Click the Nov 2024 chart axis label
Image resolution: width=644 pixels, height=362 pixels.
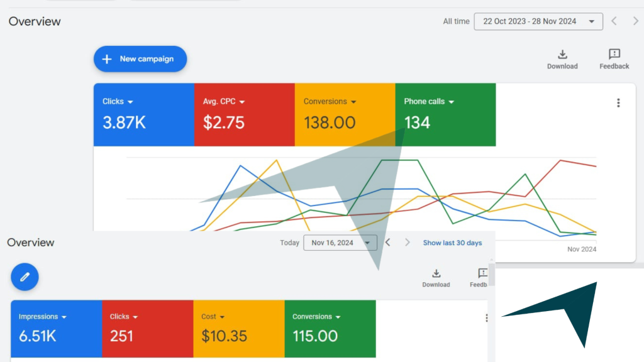pyautogui.click(x=582, y=249)
